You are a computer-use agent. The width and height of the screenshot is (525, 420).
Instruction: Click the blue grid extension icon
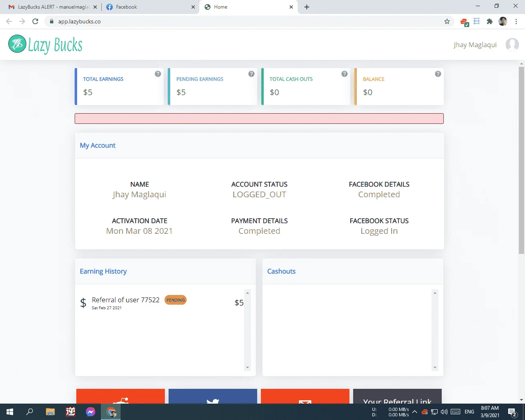click(477, 21)
